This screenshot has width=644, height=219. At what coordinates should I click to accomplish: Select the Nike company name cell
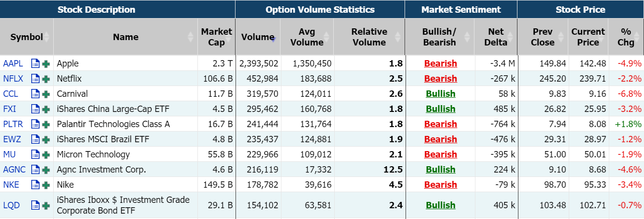(x=126, y=185)
